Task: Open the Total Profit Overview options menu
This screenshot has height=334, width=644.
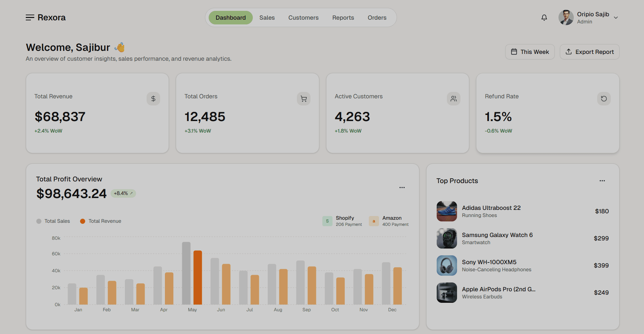Action: coord(402,187)
